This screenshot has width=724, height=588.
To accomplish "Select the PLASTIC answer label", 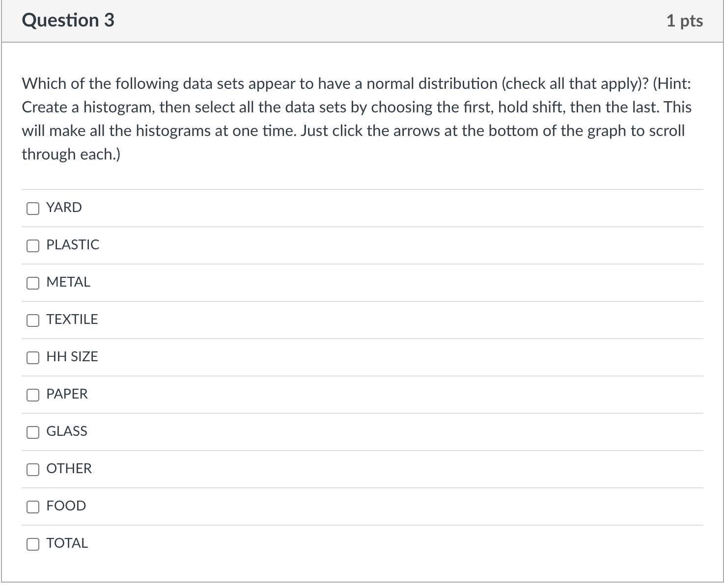I will [73, 244].
